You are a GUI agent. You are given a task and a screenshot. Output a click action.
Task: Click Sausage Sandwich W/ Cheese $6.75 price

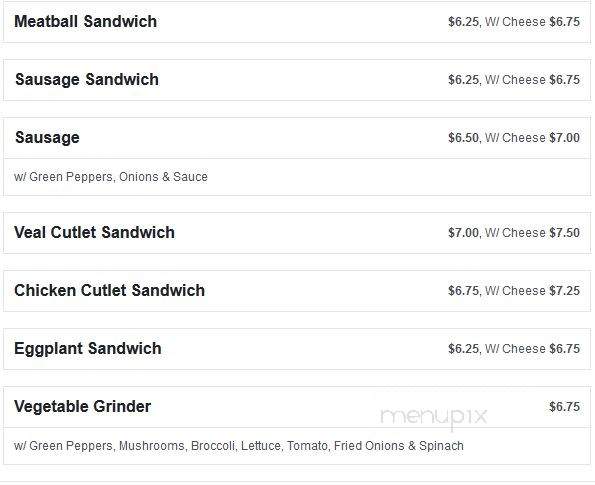[532, 80]
